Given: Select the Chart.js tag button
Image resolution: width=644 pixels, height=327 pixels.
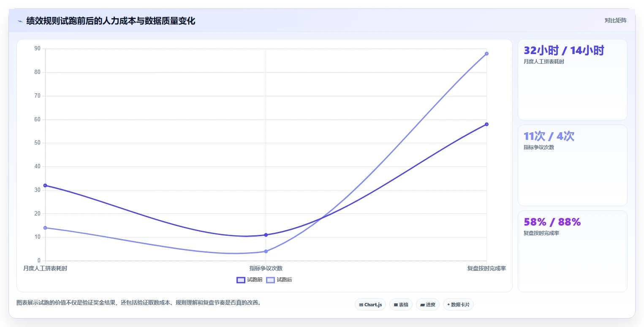Looking at the screenshot, I should 370,305.
